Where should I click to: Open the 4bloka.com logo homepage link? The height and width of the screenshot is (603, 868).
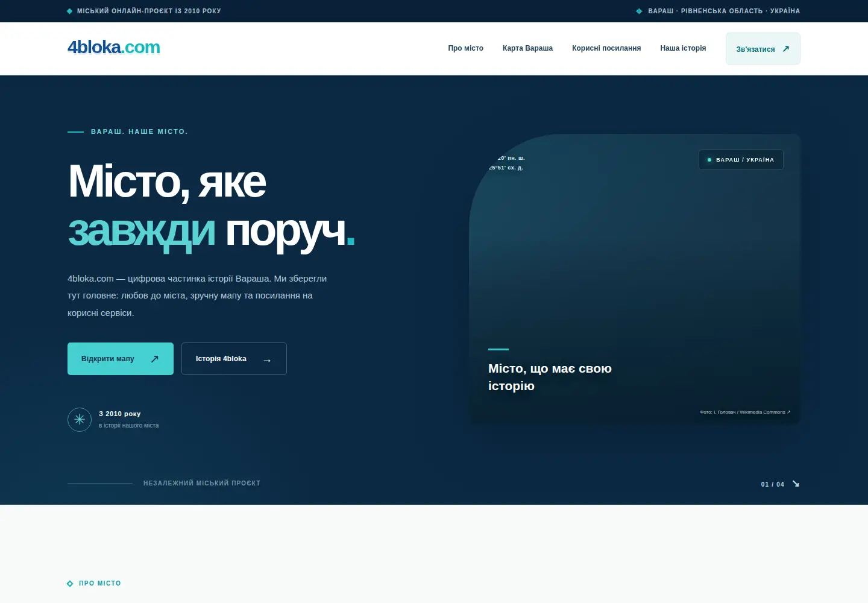(x=114, y=48)
